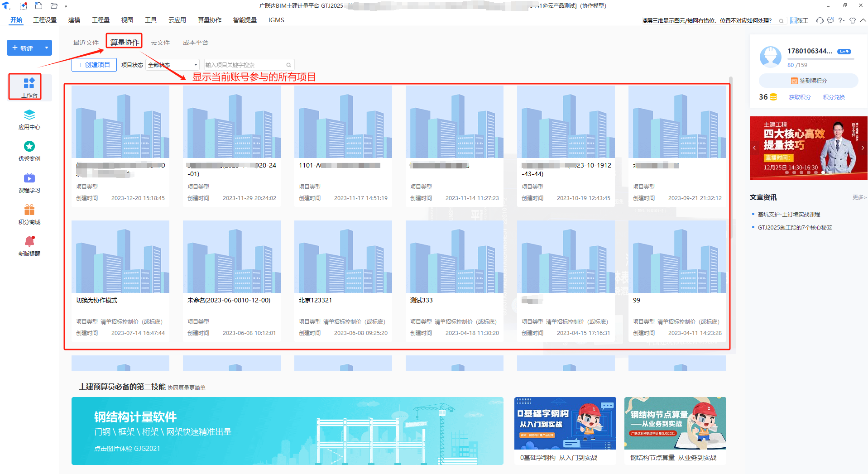Open the 项目状态 status dropdown

point(173,65)
